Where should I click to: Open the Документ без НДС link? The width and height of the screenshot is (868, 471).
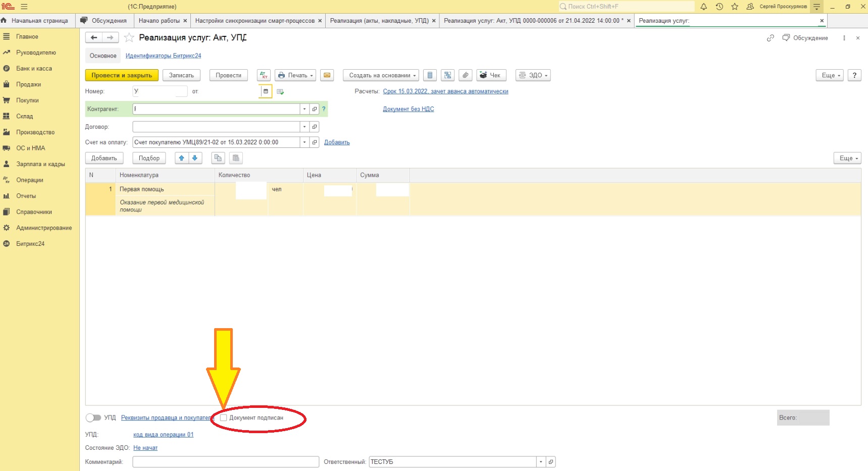(x=408, y=109)
